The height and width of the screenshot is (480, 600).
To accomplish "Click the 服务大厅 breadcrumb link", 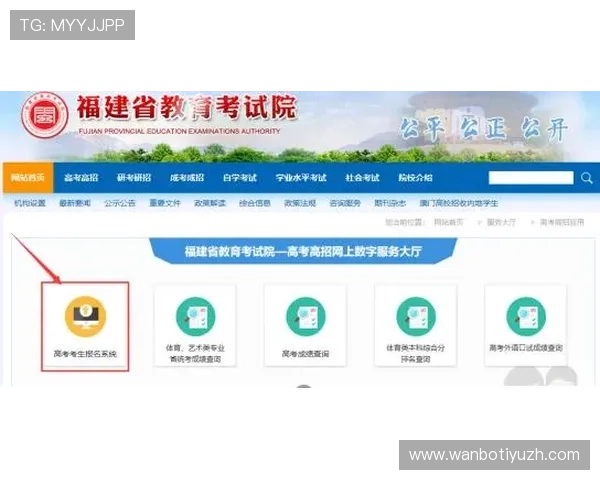I will click(x=501, y=222).
